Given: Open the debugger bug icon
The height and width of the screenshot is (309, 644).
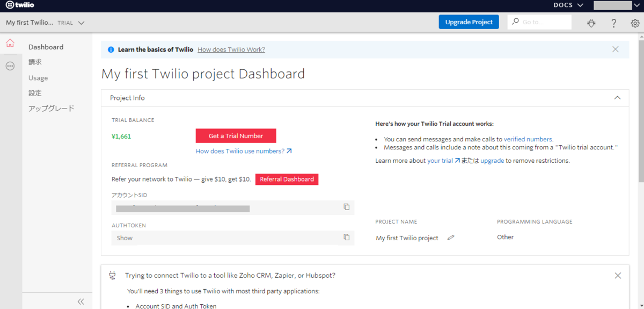Looking at the screenshot, I should [591, 23].
